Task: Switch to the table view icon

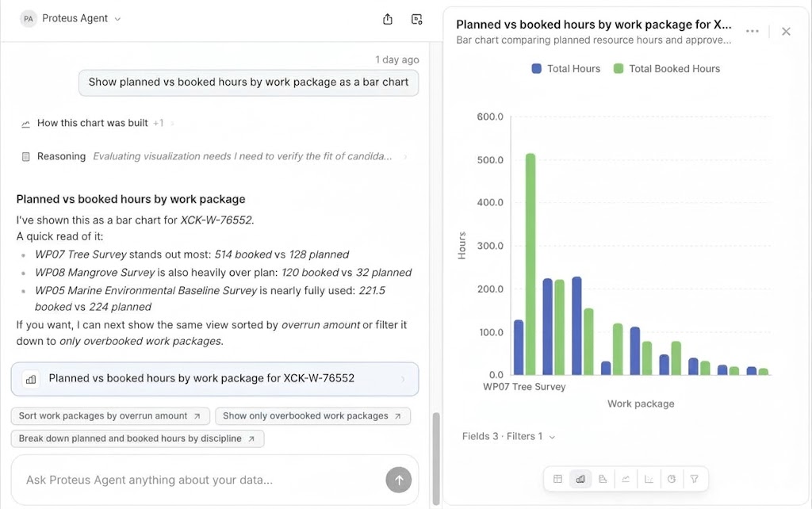Action: [x=557, y=479]
